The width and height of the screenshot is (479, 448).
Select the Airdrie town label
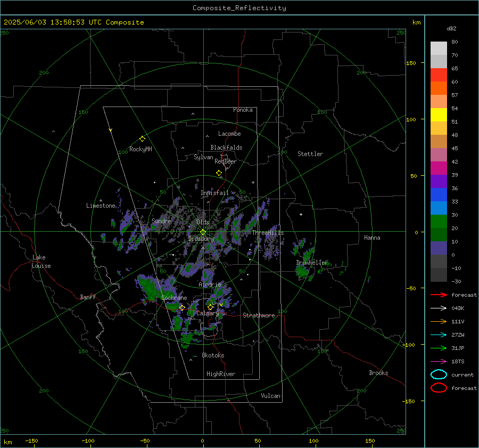(210, 284)
